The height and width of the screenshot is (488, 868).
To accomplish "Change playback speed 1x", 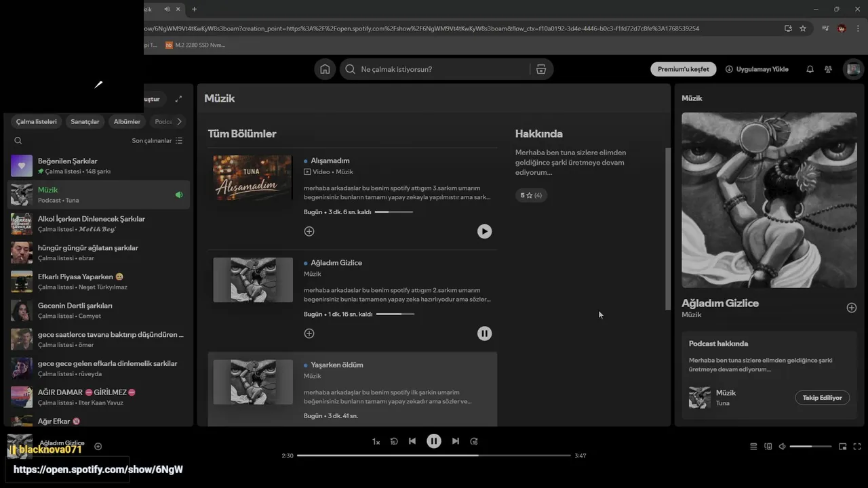I will click(x=376, y=441).
